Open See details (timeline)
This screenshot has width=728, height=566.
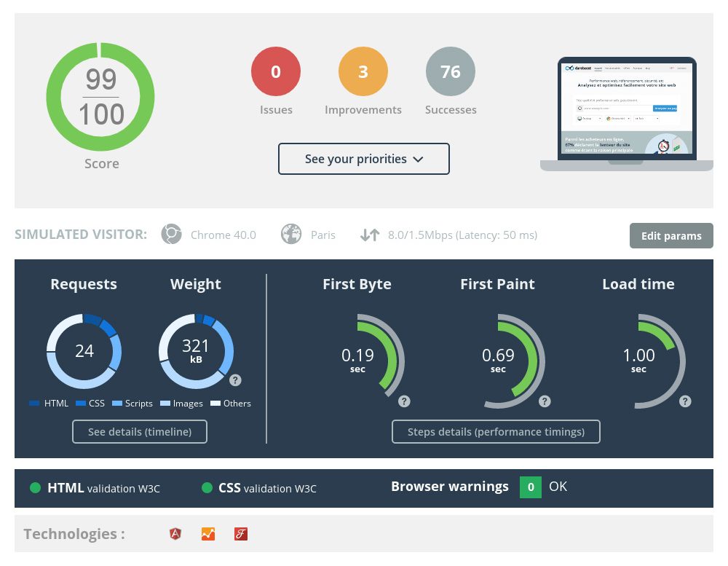pos(140,432)
